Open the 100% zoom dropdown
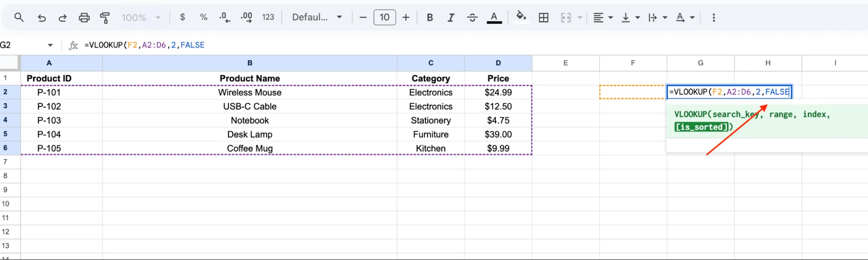This screenshot has width=868, height=260. click(142, 18)
